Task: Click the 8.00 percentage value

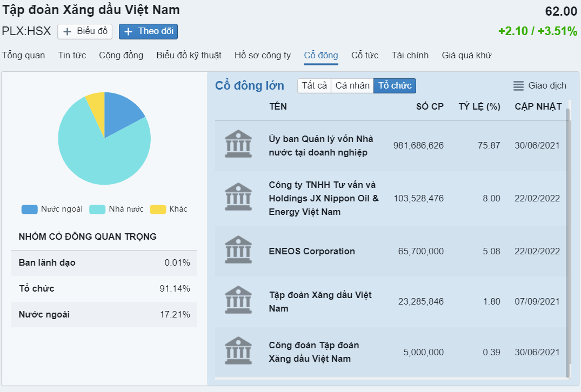Action: coord(491,198)
